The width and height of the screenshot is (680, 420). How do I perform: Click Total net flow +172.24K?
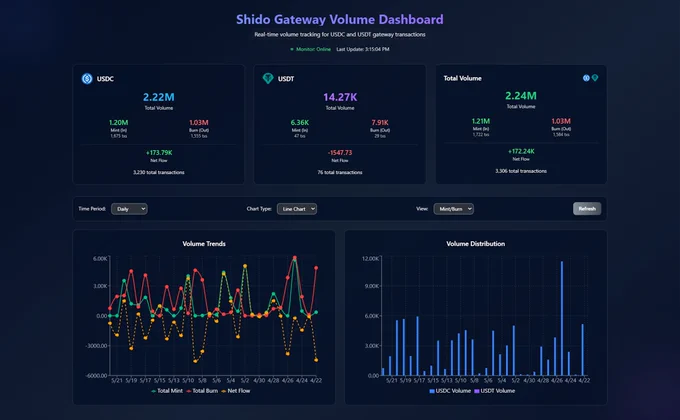(x=521, y=151)
